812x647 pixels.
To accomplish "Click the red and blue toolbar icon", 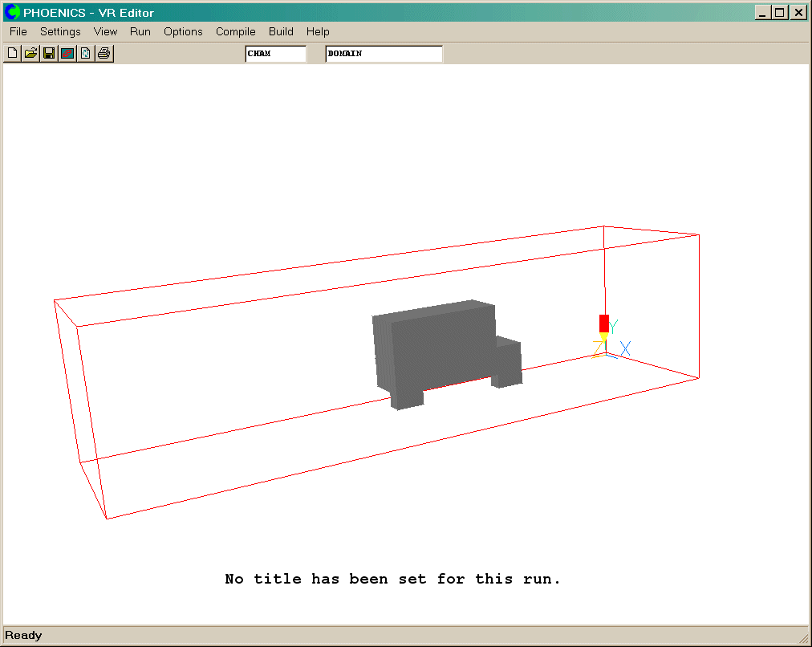I will [x=67, y=54].
